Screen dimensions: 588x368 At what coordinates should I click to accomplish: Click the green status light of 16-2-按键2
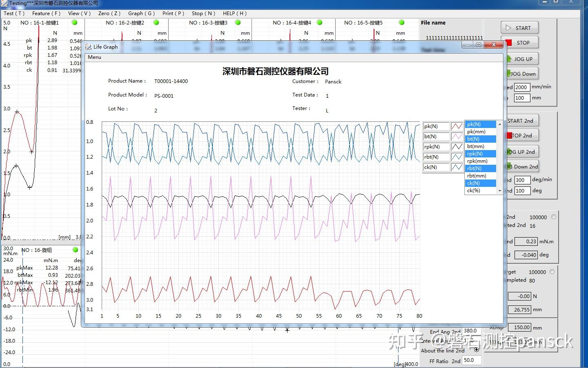[x=156, y=22]
